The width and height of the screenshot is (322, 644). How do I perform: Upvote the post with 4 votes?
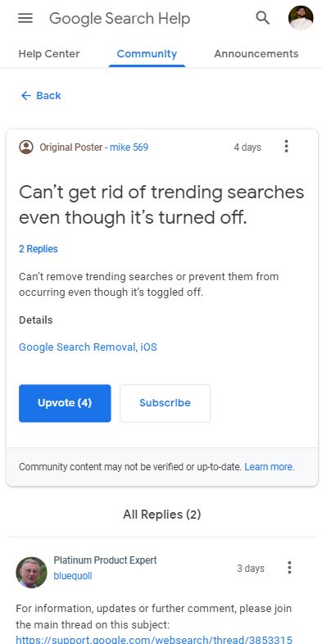point(65,403)
